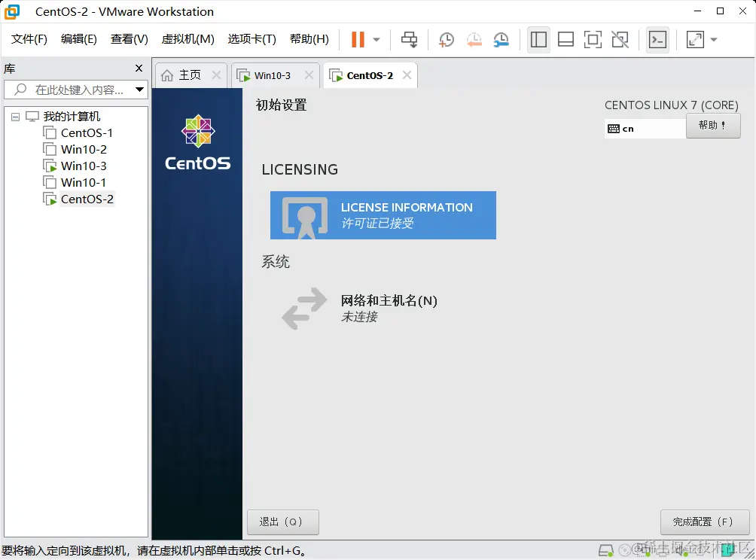Open the 文件(F) menu
The image size is (756, 560).
click(29, 39)
